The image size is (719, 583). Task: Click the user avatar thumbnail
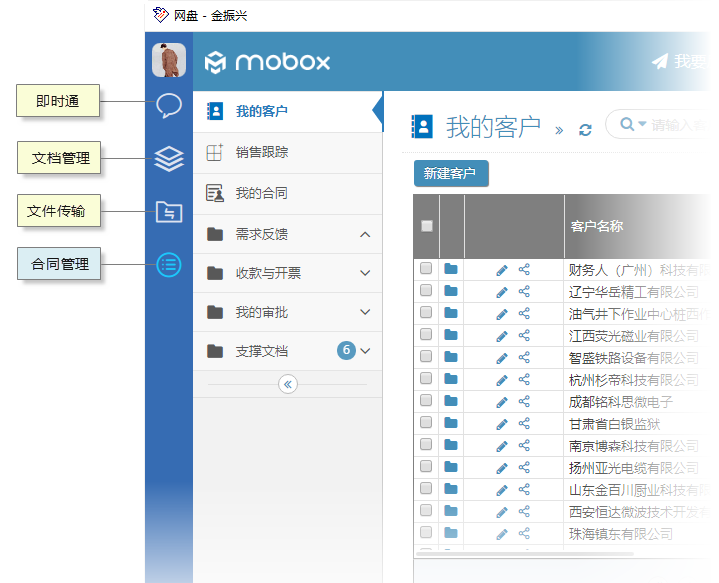[x=169, y=61]
